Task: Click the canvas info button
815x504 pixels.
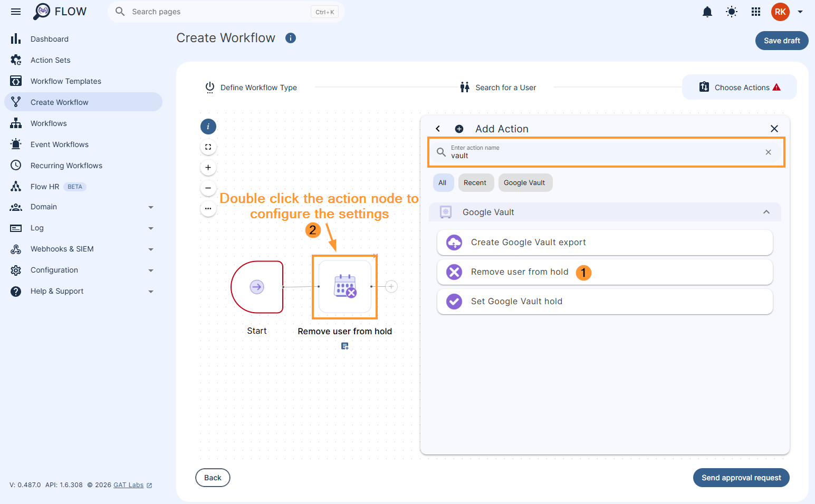Action: (x=208, y=127)
